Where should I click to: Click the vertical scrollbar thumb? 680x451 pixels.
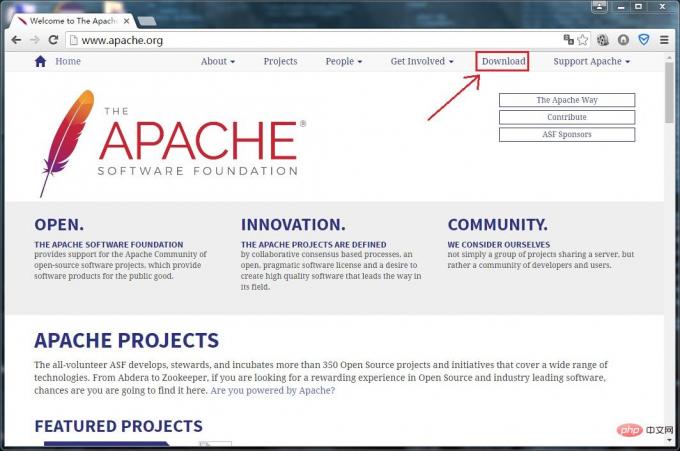pyautogui.click(x=669, y=92)
